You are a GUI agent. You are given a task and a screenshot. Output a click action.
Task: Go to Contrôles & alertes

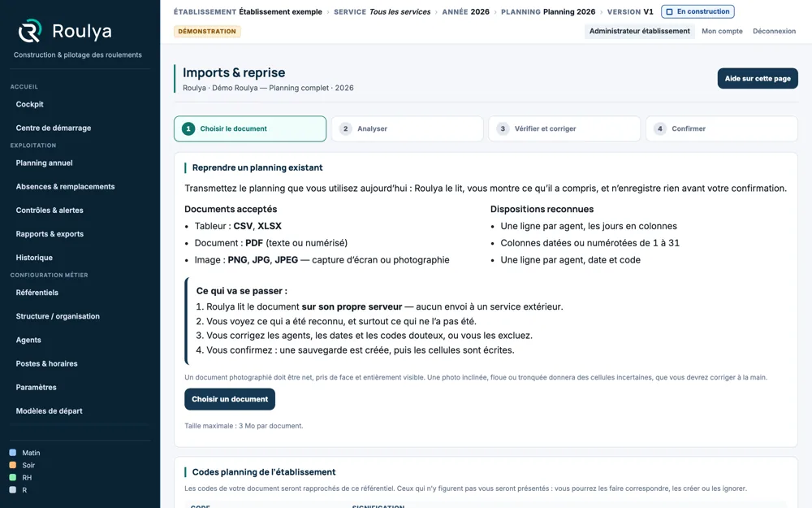(x=50, y=211)
